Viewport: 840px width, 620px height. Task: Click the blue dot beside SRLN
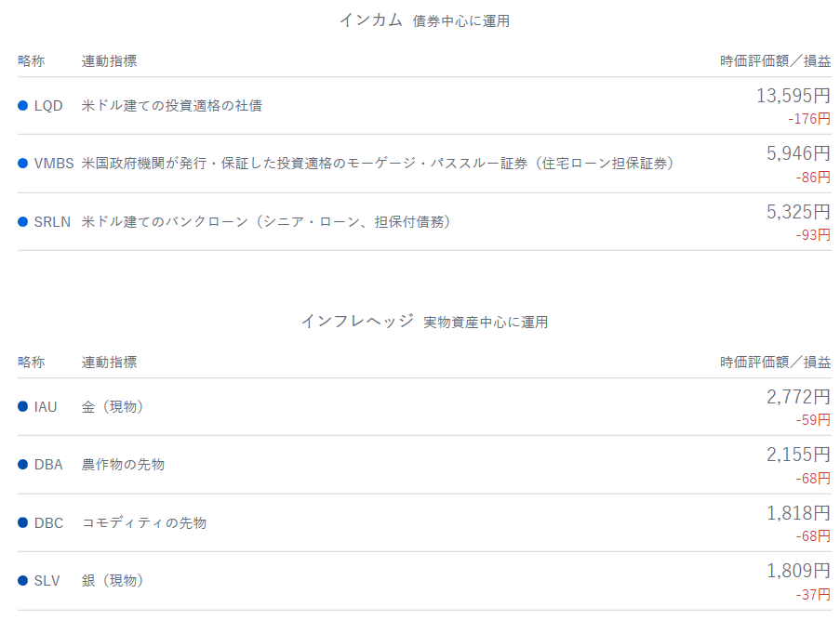pos(23,222)
